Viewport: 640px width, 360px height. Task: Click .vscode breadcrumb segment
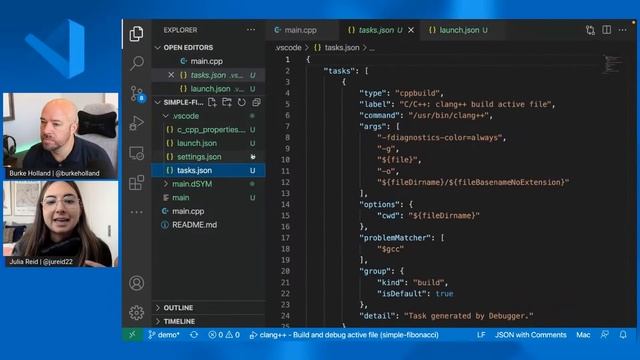[288, 48]
